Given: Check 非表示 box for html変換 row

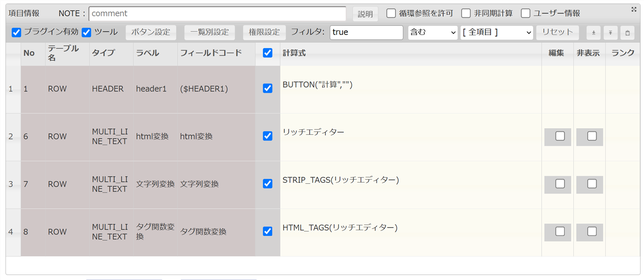Looking at the screenshot, I should click(592, 136).
